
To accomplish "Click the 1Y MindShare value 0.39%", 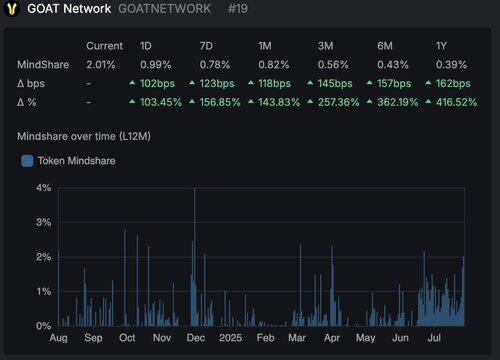I will [x=451, y=64].
